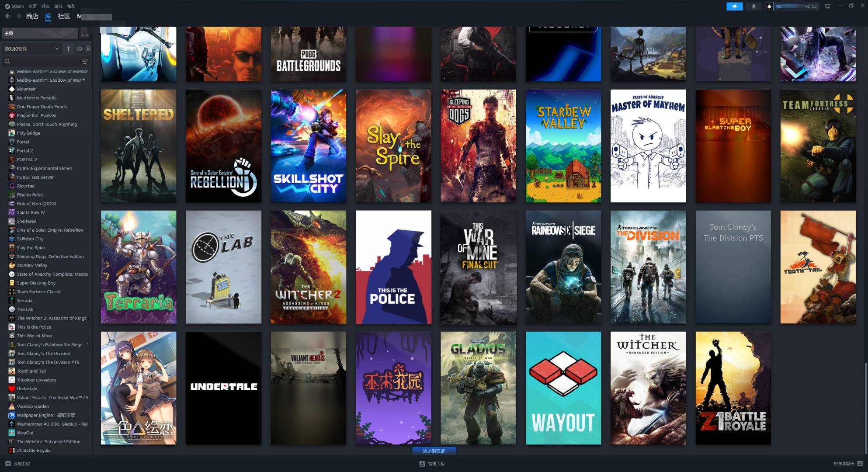Click the Saints Row IV sidebar icon
The image size is (868, 472).
tap(12, 212)
